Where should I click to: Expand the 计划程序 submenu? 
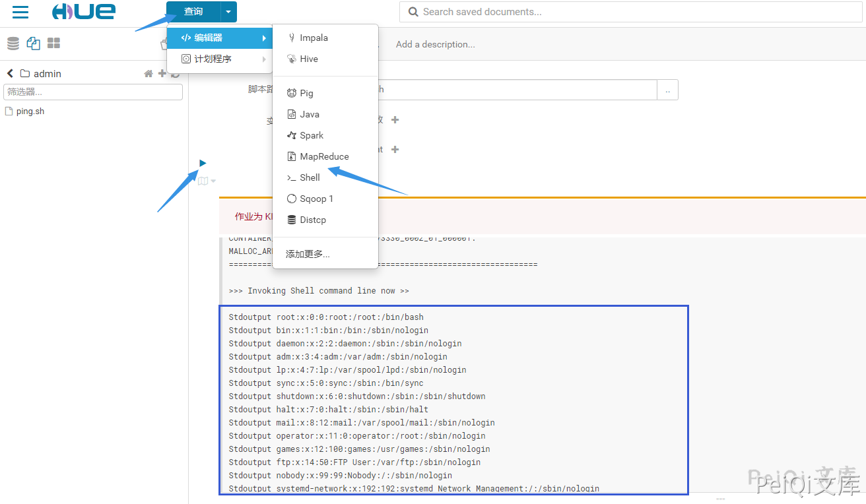[x=219, y=59]
